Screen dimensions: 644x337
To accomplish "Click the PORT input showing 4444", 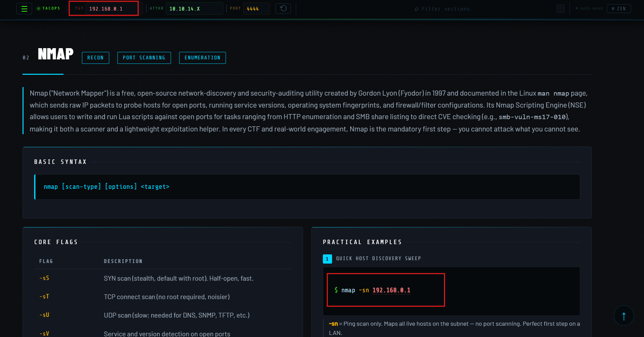I will click(256, 9).
